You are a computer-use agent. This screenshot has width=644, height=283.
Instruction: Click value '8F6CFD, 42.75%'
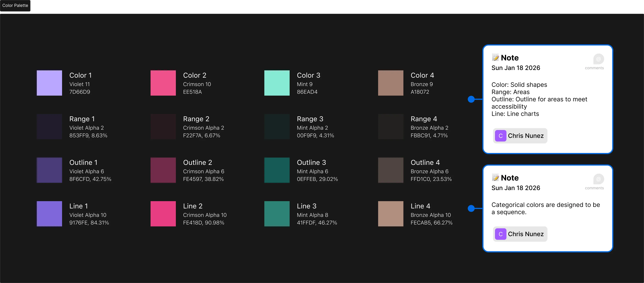(x=90, y=179)
